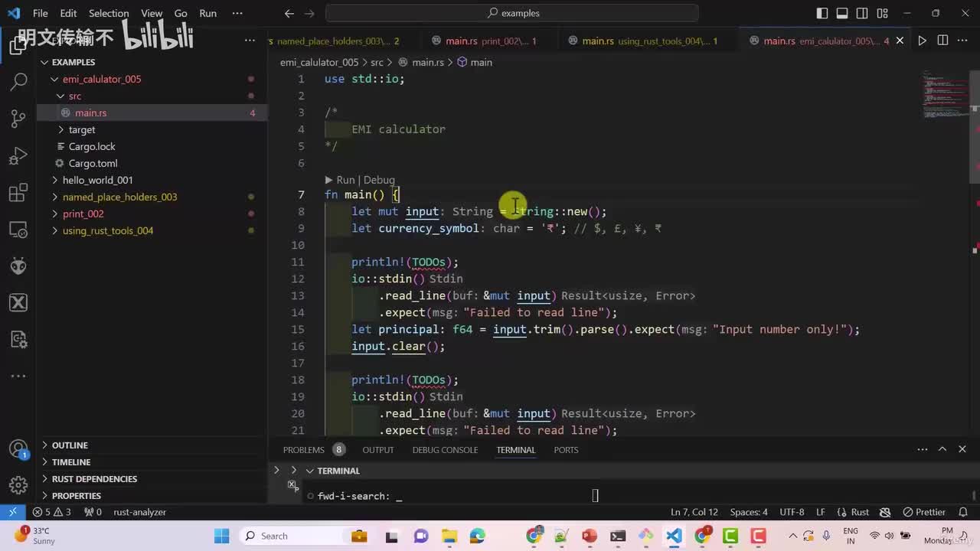Open the Search view in activity bar
This screenshot has width=980, height=551.
click(18, 81)
